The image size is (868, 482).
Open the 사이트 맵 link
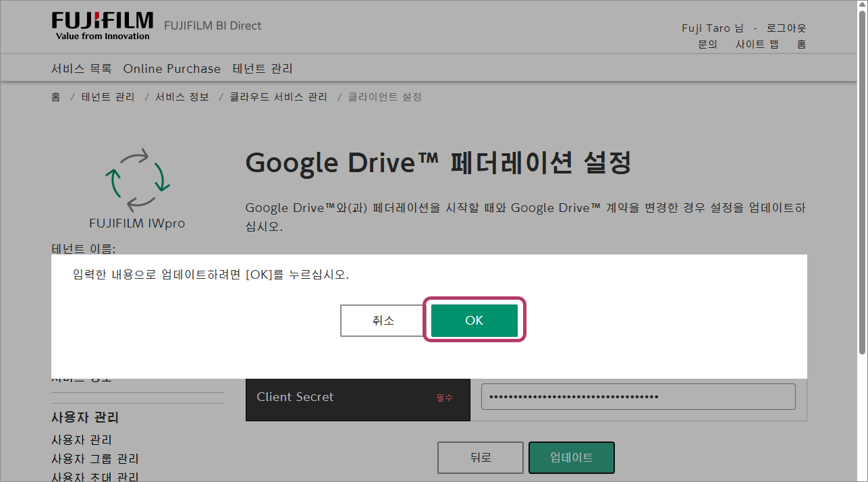point(757,45)
